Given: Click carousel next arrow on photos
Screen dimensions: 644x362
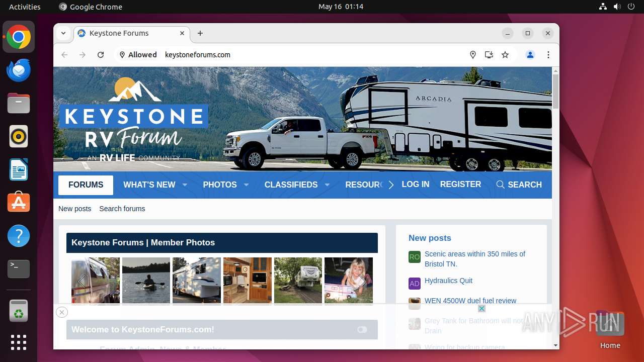Looking at the screenshot, I should point(362,281).
